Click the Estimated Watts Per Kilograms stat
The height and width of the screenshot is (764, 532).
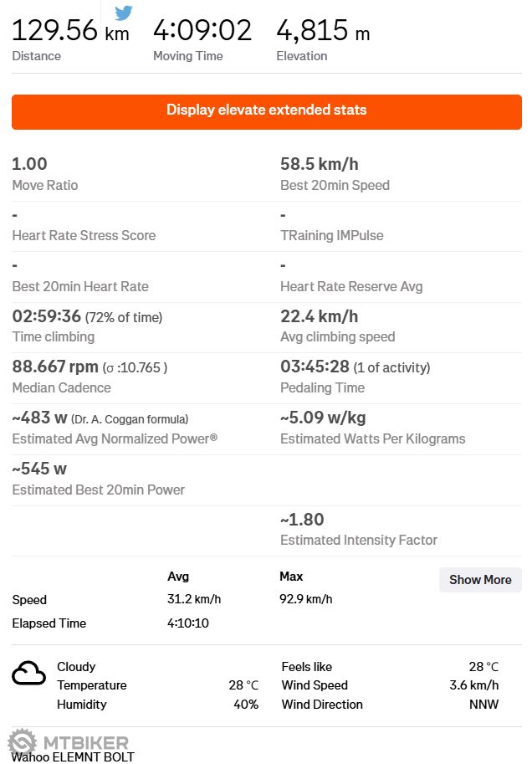(323, 418)
